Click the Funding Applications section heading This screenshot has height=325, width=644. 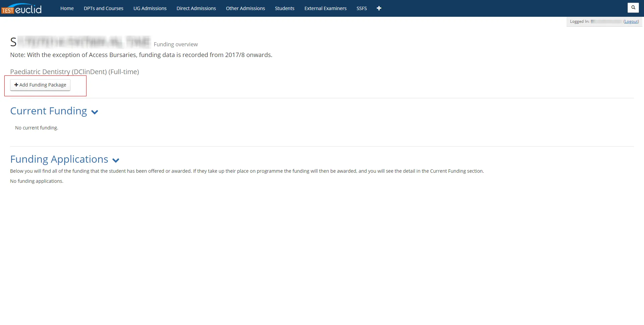pyautogui.click(x=59, y=159)
